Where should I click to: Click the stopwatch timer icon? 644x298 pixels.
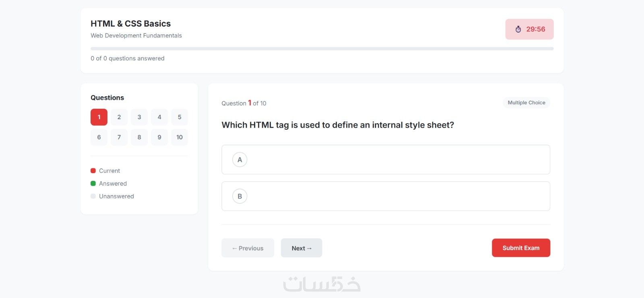pyautogui.click(x=518, y=29)
